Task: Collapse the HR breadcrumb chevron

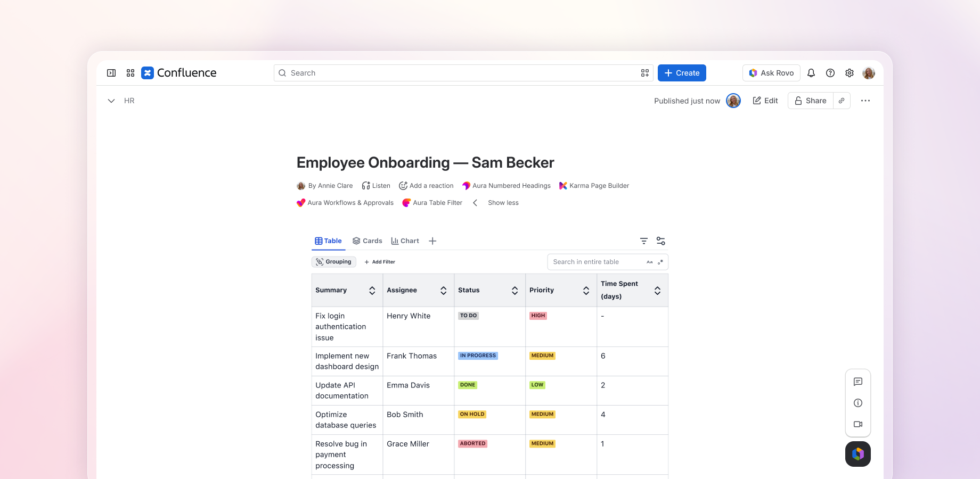Action: tap(111, 101)
